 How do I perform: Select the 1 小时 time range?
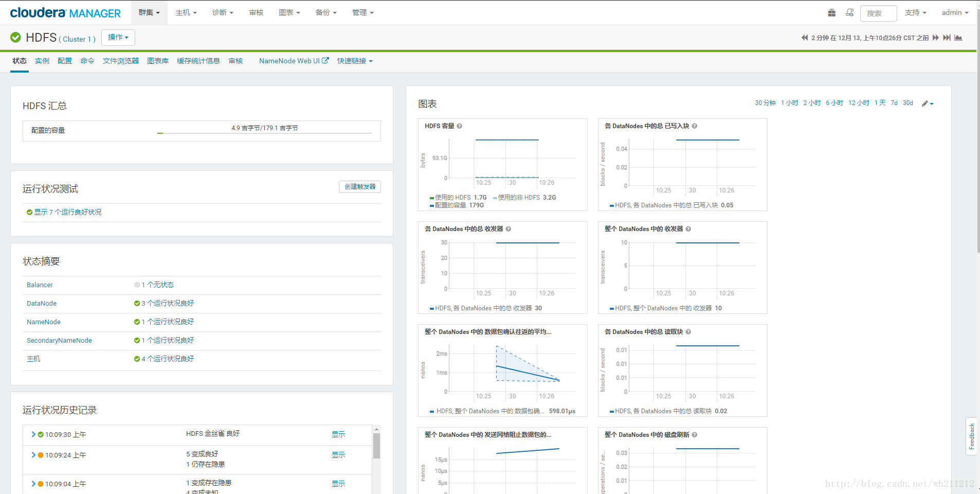point(789,103)
